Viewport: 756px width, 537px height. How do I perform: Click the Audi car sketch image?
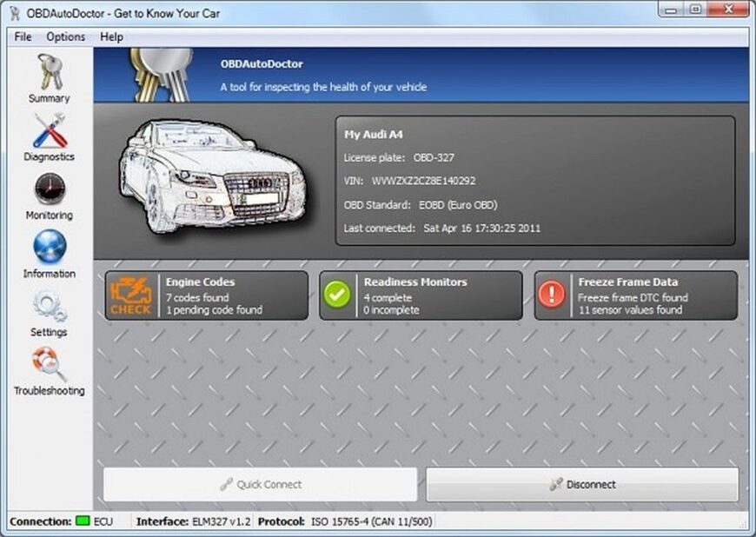[x=211, y=174]
